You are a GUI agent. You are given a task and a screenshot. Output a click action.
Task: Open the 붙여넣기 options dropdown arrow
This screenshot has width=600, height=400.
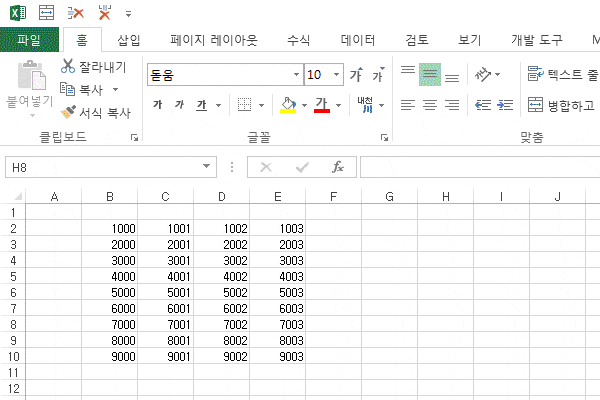click(32, 115)
